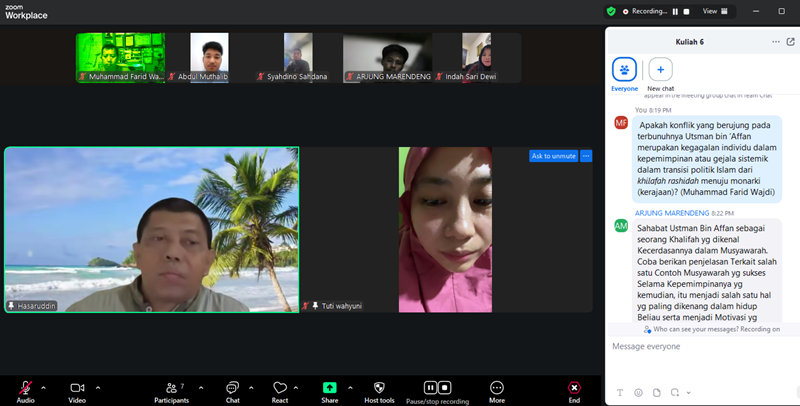Expand screenshot options chevron in chat
Screen dimensions: 800x406
pos(689,393)
